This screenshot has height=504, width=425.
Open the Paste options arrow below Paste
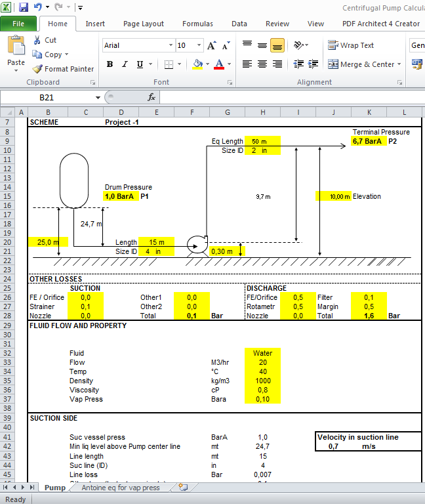(16, 70)
